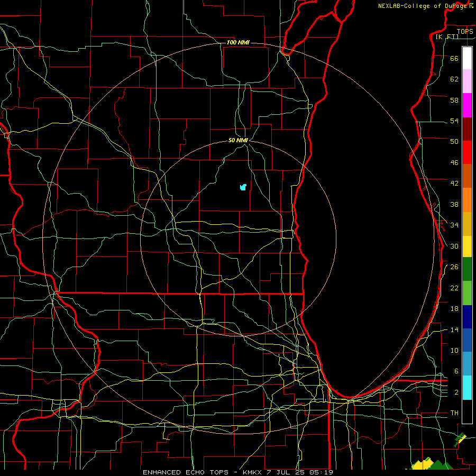Click the "14" legend value

coord(454,329)
